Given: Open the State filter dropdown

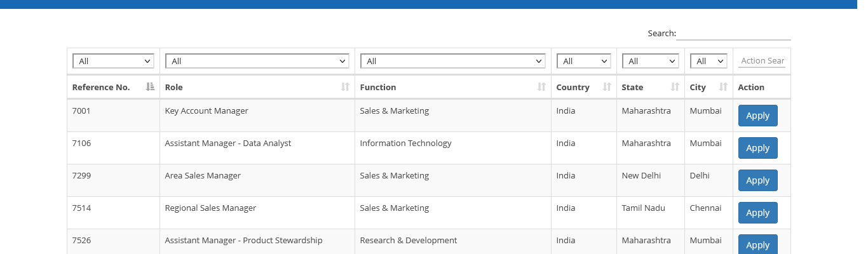Looking at the screenshot, I should [x=650, y=61].
